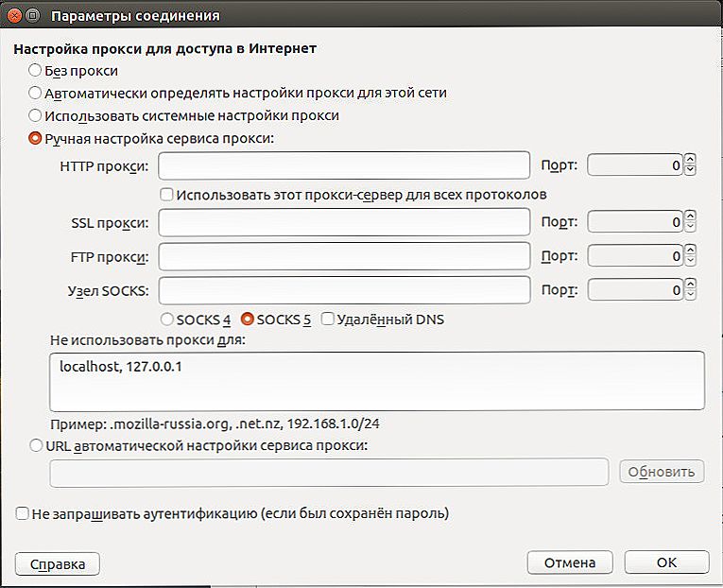The width and height of the screenshot is (723, 588).
Task: Enable 'Не запрашивать аутентификацию' checkbox
Action: 22,513
